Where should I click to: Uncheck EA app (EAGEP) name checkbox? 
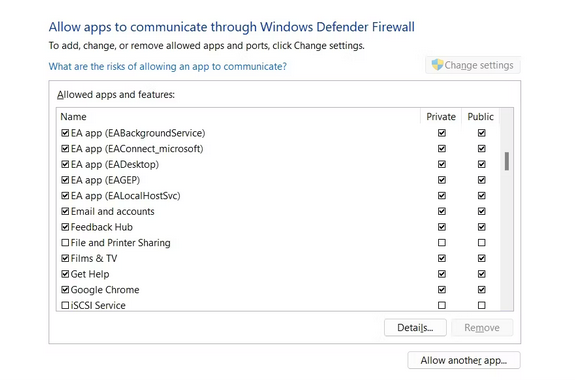coord(65,180)
